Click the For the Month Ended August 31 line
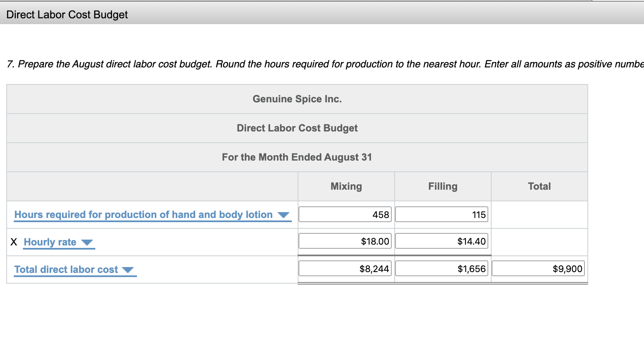Screen dimensions: 644x354 pyautogui.click(x=297, y=157)
